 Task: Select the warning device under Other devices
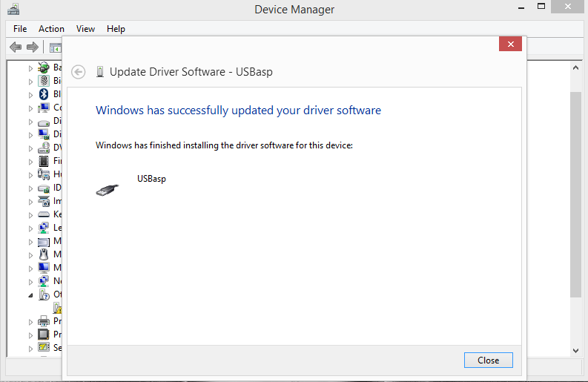[x=57, y=308]
